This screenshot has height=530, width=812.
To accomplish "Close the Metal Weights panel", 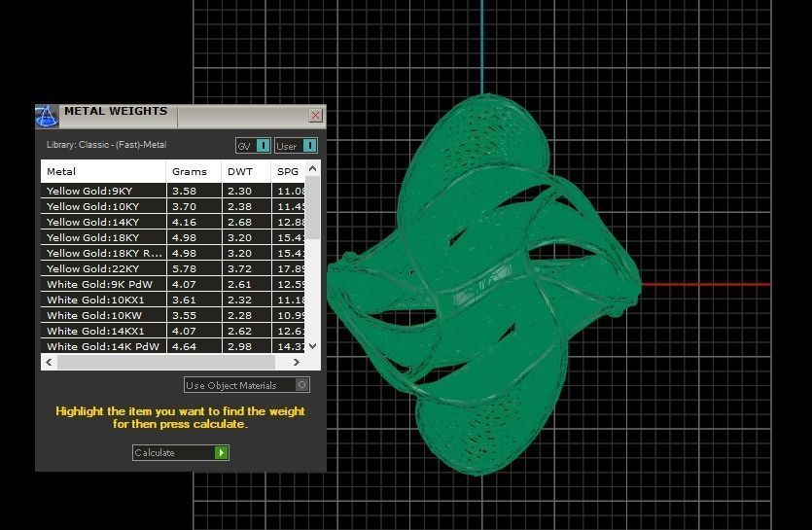I will 315,115.
